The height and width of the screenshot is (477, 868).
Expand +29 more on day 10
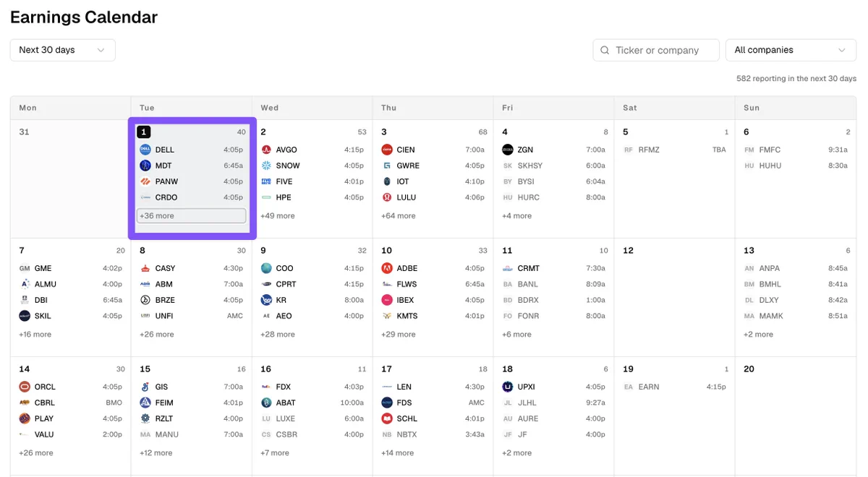[399, 335]
